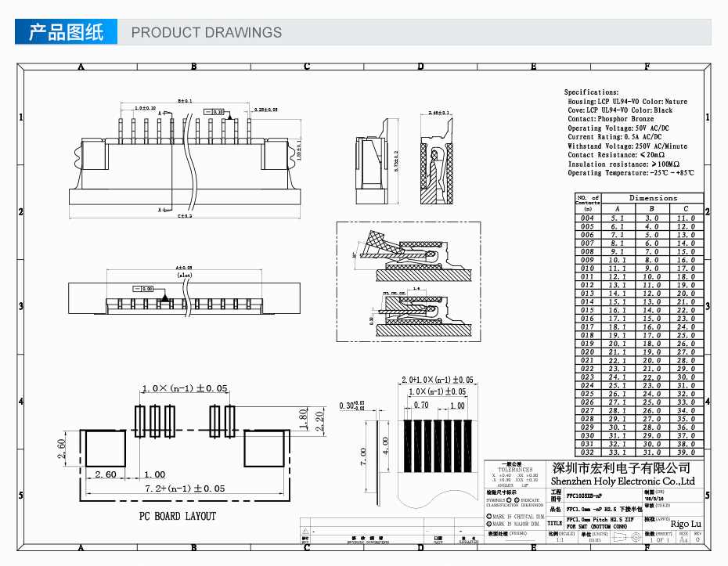
Task: Select the C±0.2 dimension below front view
Action: point(185,216)
